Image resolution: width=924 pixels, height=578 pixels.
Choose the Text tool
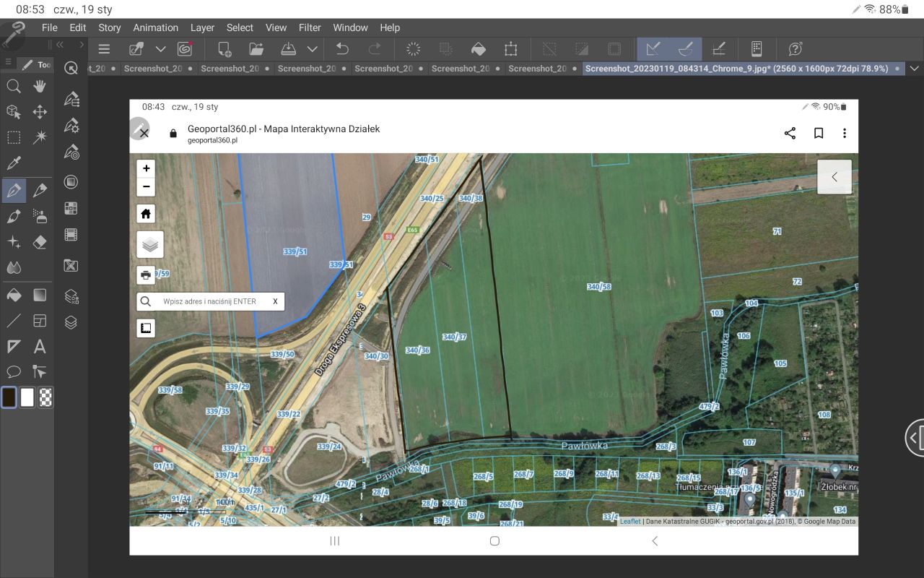click(x=40, y=347)
